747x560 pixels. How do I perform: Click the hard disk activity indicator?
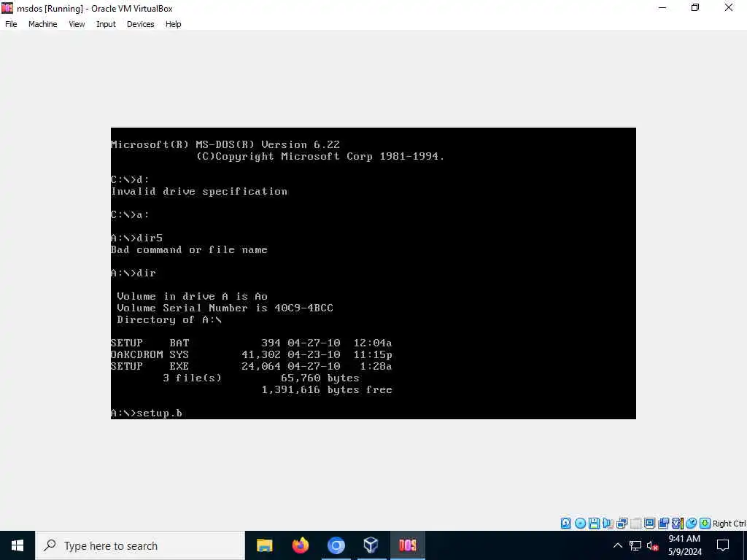(565, 524)
